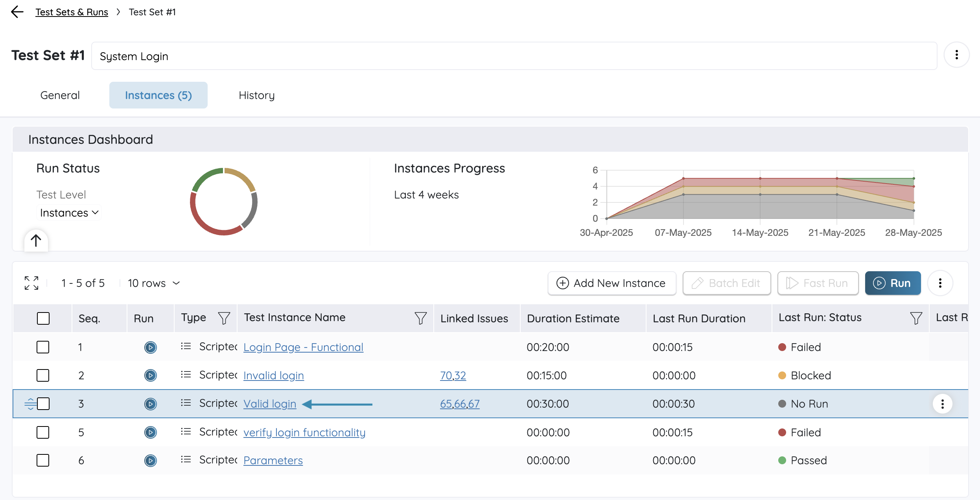Click run icon for Parameters instance

(x=150, y=461)
